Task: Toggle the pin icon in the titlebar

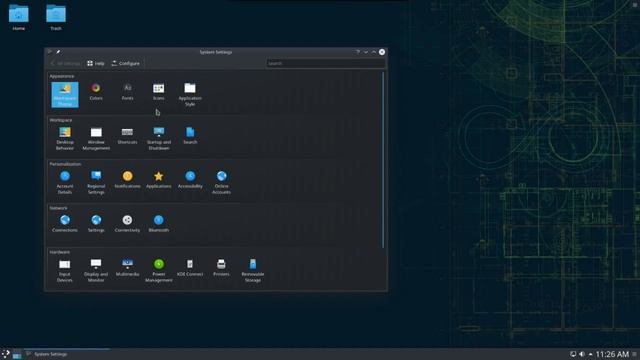Action: coord(58,52)
